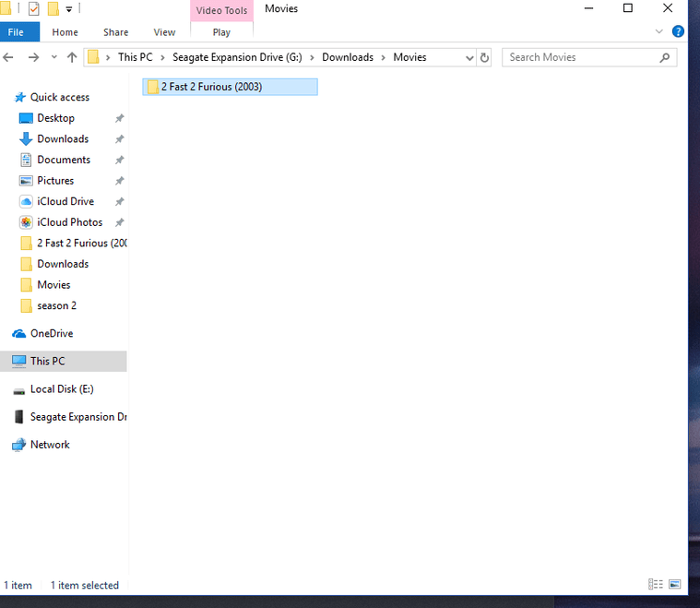Open address bar history dropdown
Image resolution: width=700 pixels, height=608 pixels.
(469, 57)
